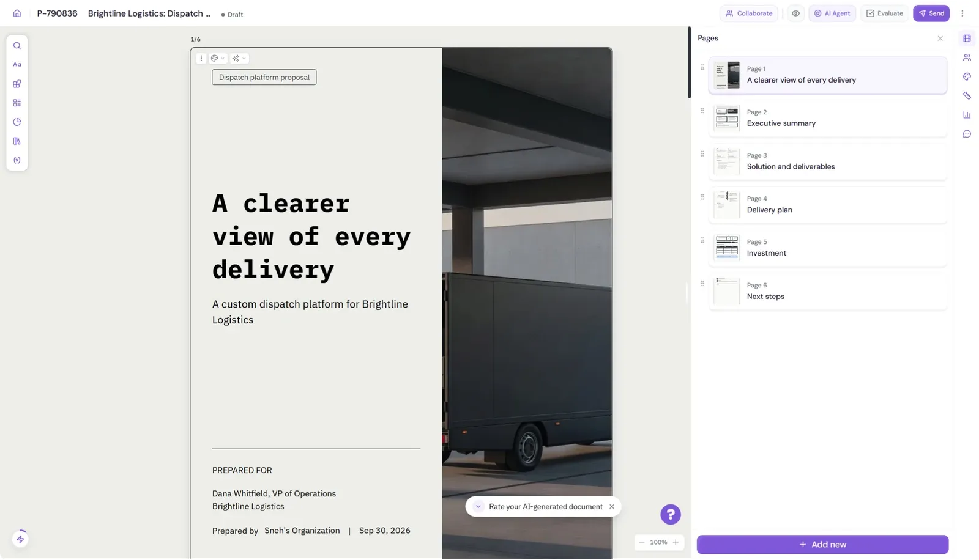The image size is (979, 560).
Task: Open the comments chat icon
Action: click(x=967, y=134)
